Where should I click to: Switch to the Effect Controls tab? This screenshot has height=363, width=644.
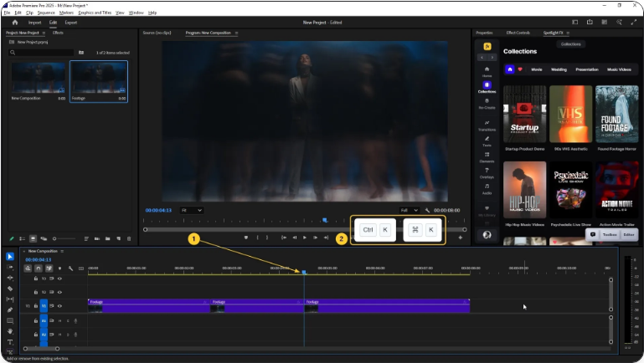pyautogui.click(x=518, y=33)
